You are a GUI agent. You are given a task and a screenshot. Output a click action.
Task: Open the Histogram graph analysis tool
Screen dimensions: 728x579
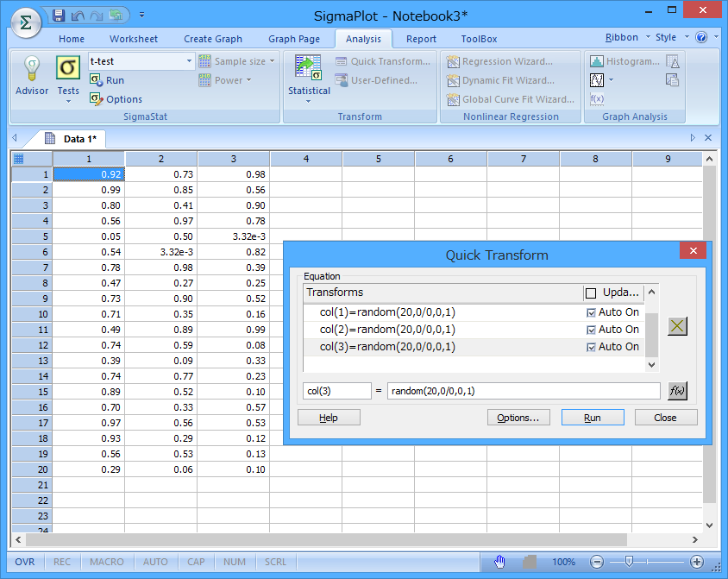point(625,61)
